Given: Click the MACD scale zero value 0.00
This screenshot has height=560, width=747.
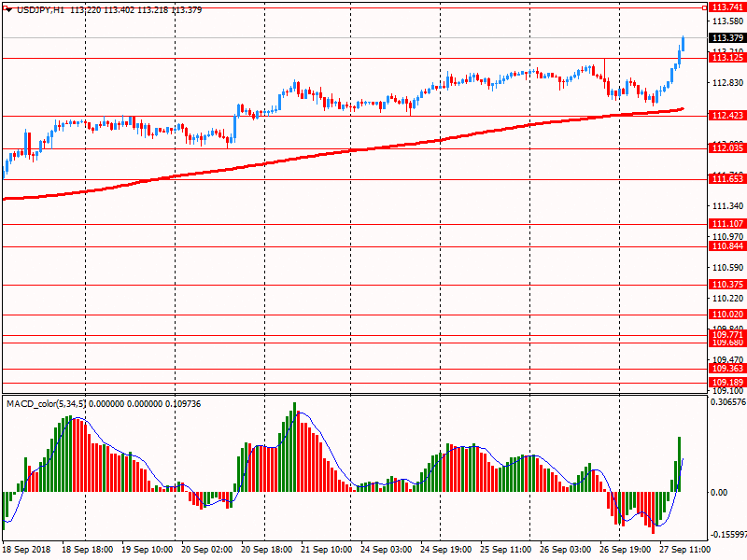Looking at the screenshot, I should pos(719,493).
